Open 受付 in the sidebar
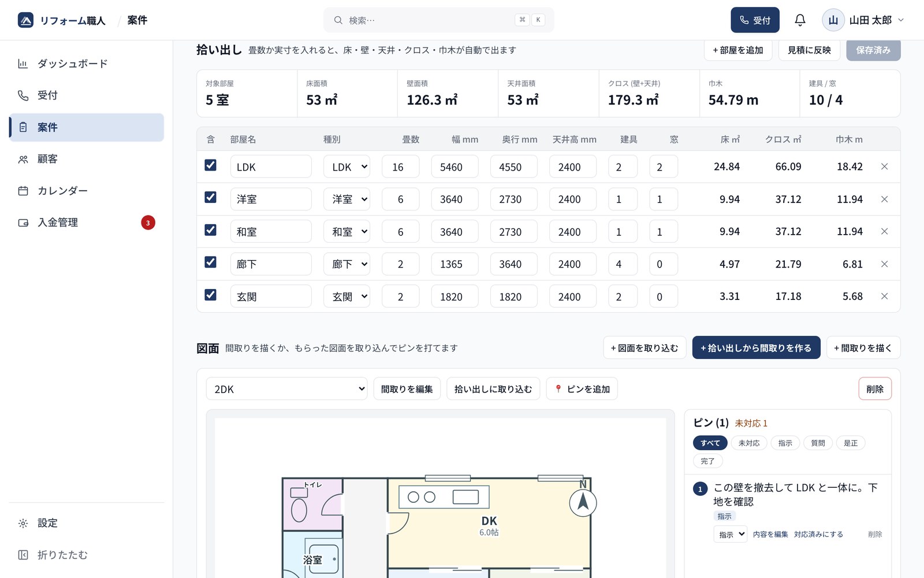Image resolution: width=924 pixels, height=578 pixels. point(87,95)
